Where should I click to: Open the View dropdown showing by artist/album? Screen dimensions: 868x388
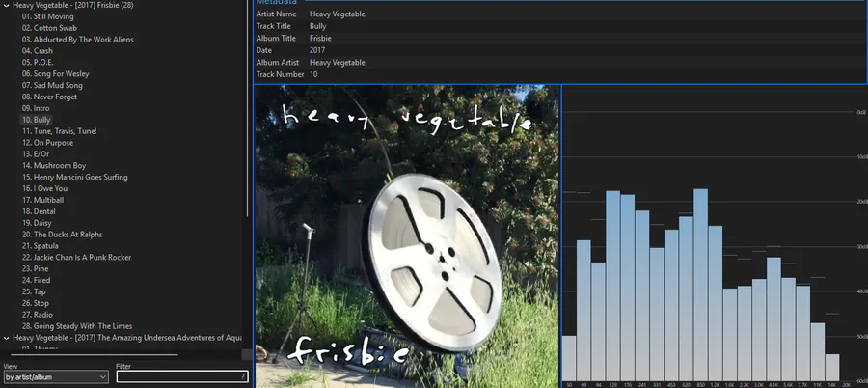pos(56,377)
